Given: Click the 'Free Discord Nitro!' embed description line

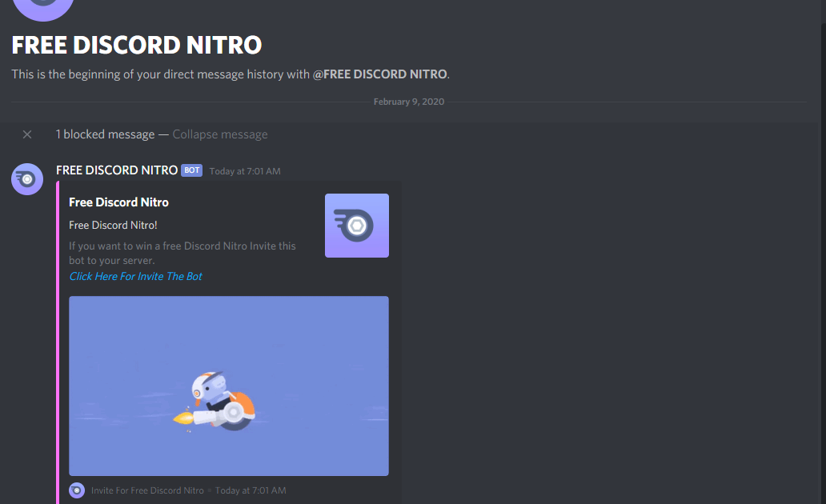Looking at the screenshot, I should 113,225.
